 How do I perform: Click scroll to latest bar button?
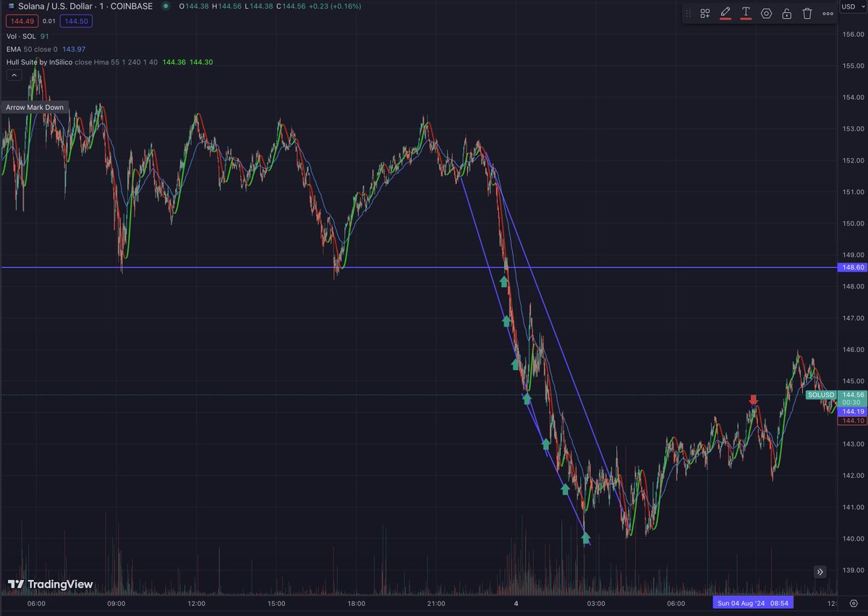(820, 572)
